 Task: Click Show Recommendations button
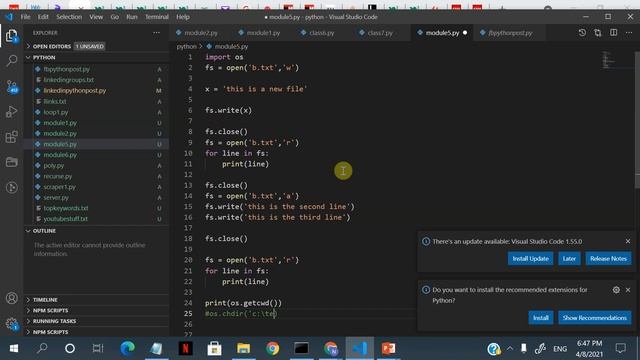[x=594, y=318]
